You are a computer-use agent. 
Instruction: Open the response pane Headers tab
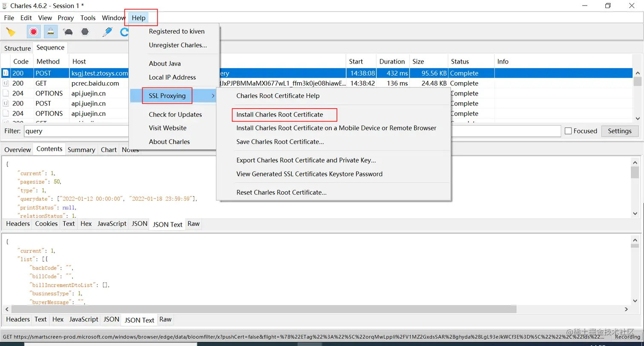(18, 319)
